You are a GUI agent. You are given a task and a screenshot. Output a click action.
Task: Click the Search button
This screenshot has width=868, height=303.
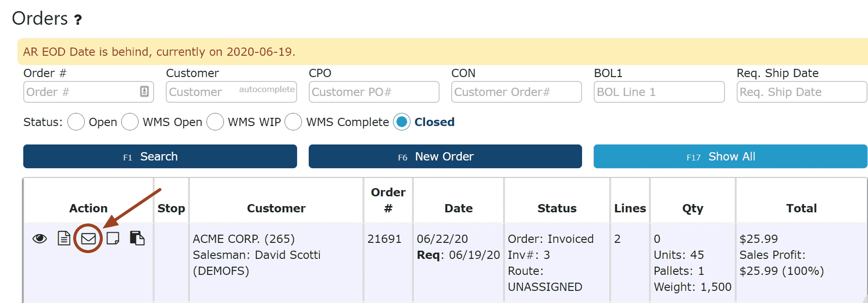pyautogui.click(x=160, y=156)
